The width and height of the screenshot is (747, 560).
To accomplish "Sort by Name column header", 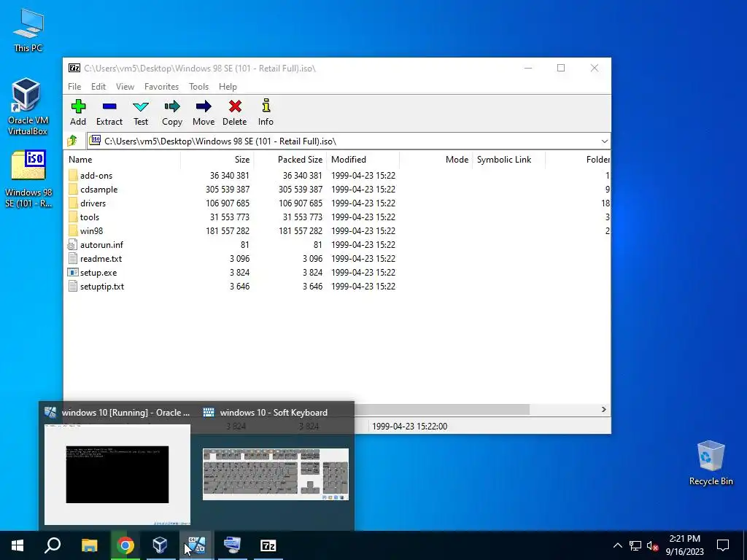I will pos(122,160).
